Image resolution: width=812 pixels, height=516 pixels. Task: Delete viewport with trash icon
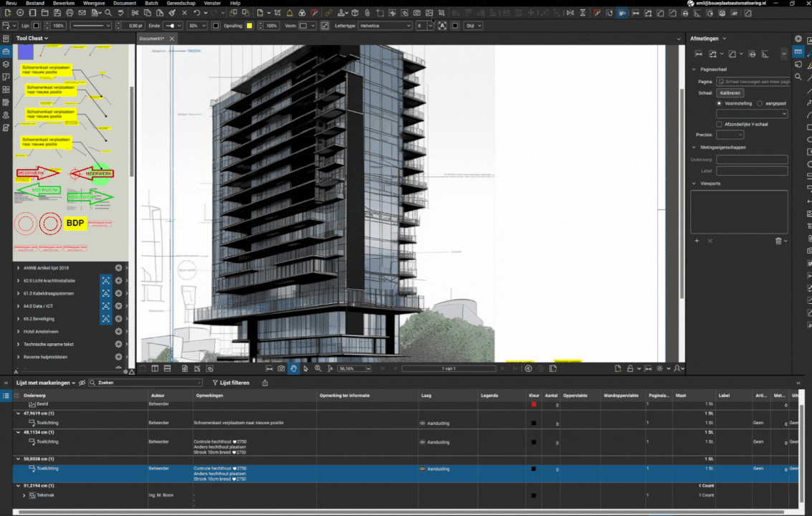tap(778, 241)
